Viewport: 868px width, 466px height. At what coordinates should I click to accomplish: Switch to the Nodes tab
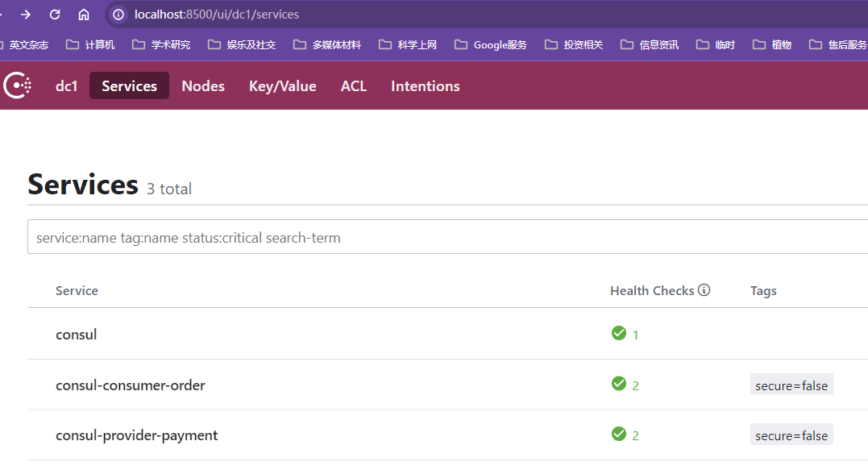(x=203, y=85)
